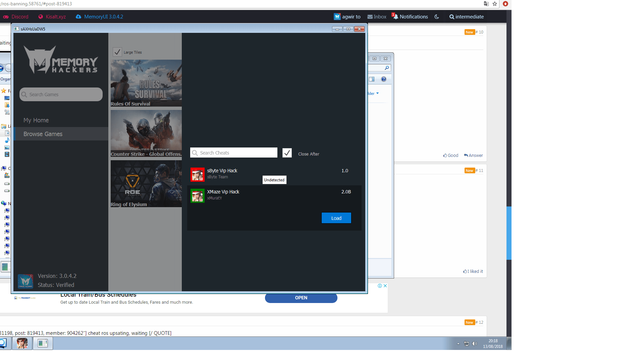The image size is (644, 362).
Task: Click the Status: Verified text
Action: 56,285
